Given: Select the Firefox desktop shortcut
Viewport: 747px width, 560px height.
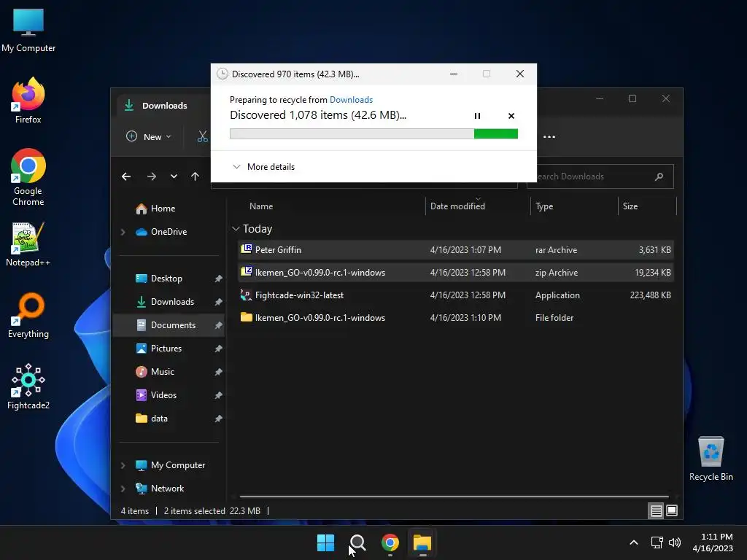Looking at the screenshot, I should coord(28,101).
